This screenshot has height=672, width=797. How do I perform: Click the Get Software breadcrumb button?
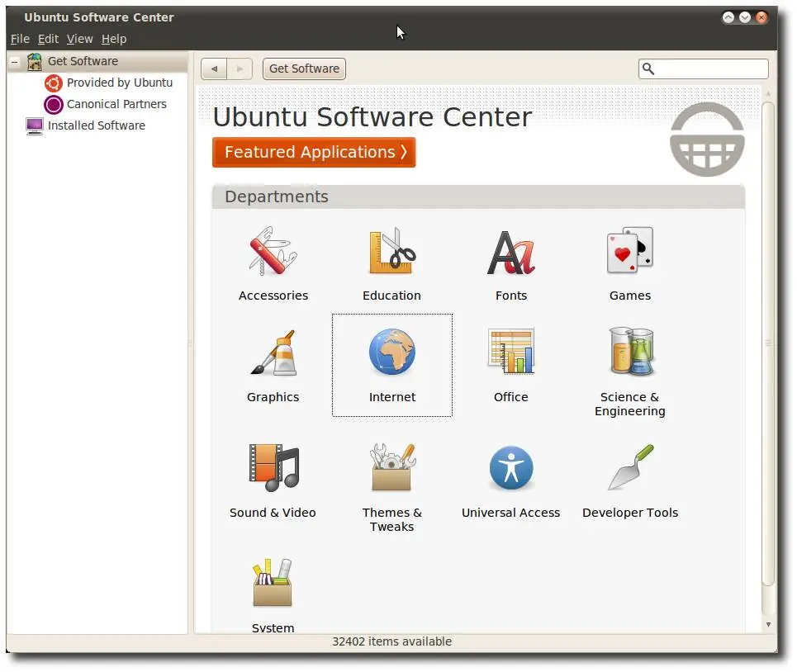point(304,69)
